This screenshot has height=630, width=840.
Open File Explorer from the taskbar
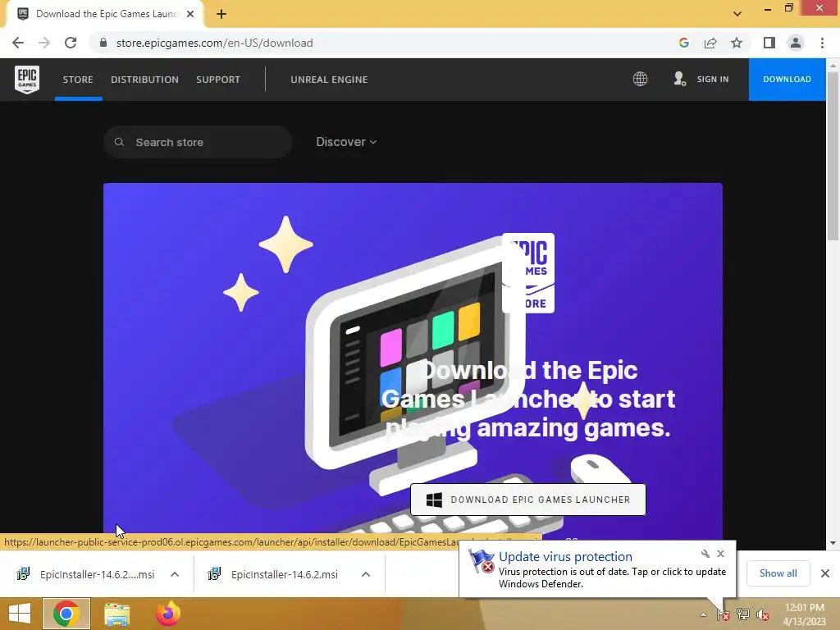[116, 614]
